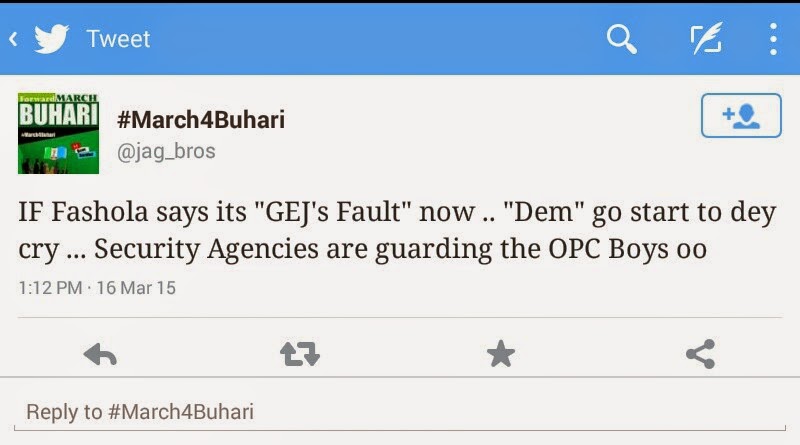
Task: Open #March4Buhari display name profile
Action: click(201, 120)
